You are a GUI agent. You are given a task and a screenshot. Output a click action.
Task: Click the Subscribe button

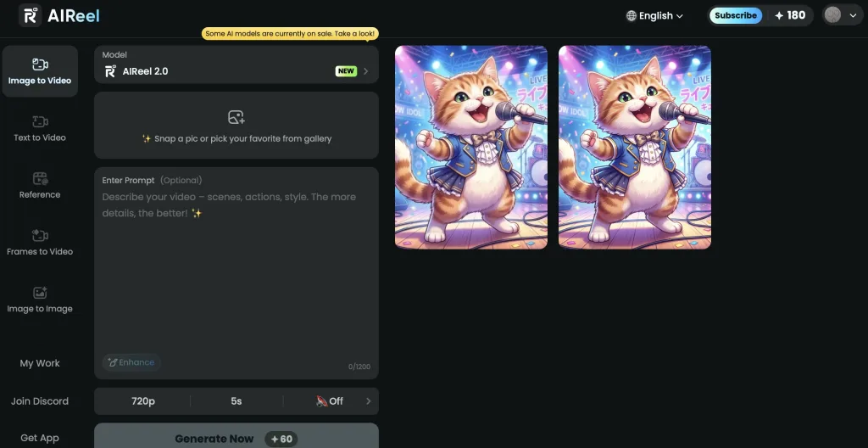point(735,15)
